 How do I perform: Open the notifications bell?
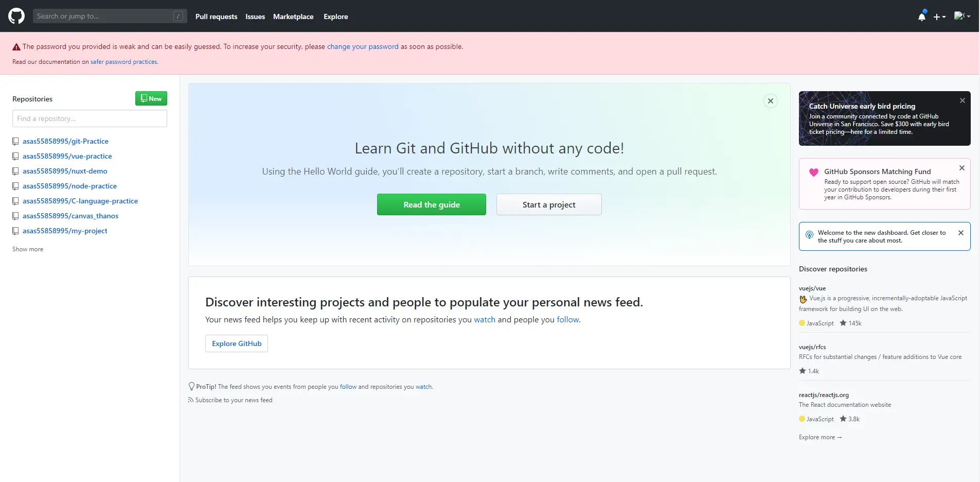922,16
